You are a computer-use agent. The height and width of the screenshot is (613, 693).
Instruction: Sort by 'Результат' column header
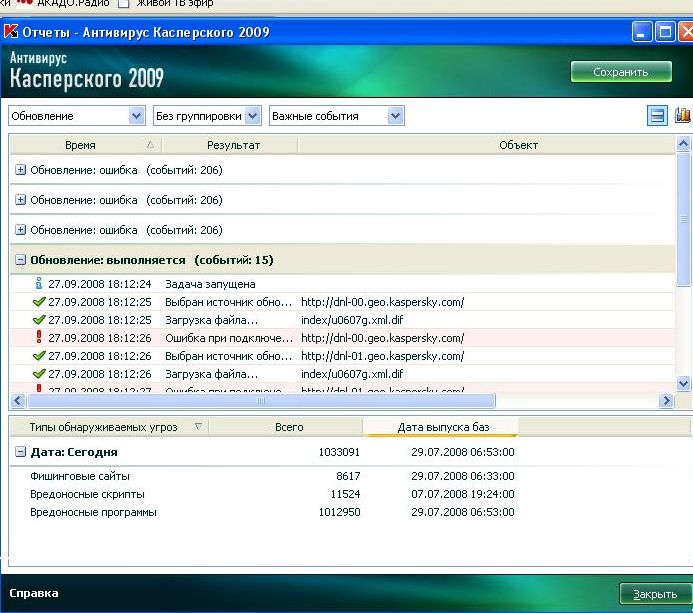(x=229, y=145)
